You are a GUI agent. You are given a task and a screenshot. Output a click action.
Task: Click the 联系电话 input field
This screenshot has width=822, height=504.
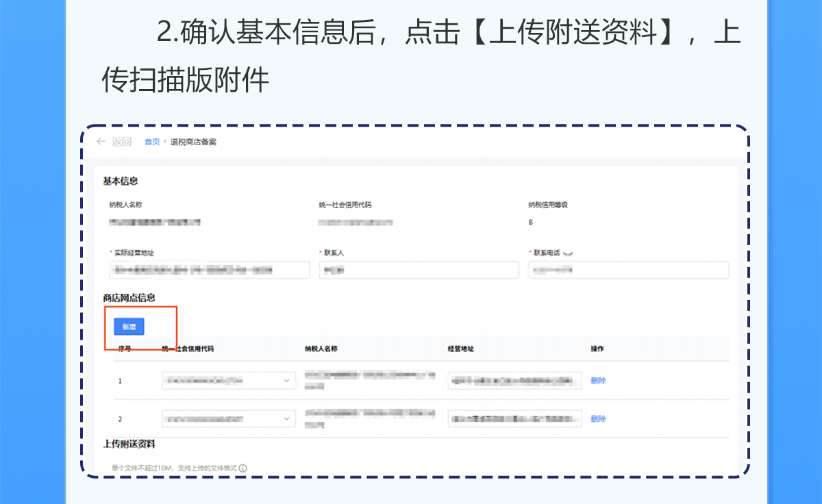coord(629,270)
